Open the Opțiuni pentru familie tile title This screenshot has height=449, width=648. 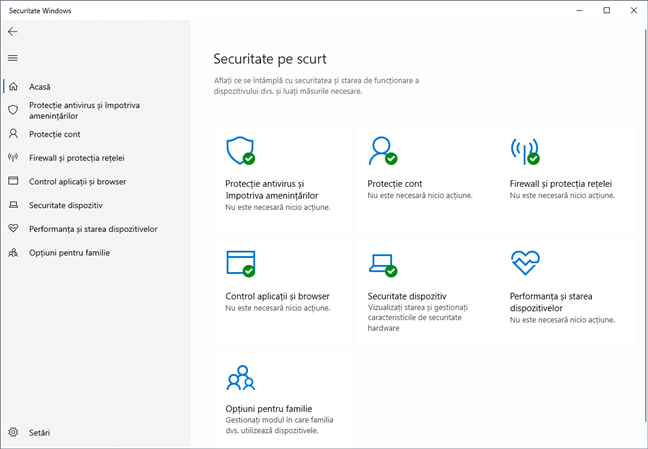(x=269, y=408)
